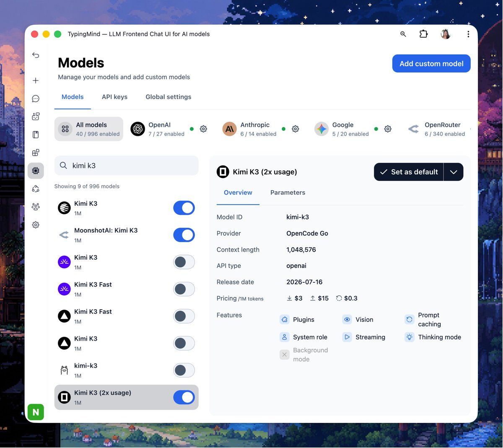Select the Overview tab
Screen dimensions: 503x448
click(x=238, y=193)
